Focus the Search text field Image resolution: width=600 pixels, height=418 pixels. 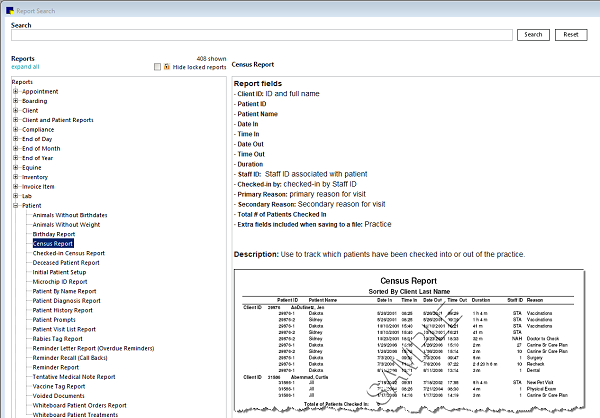(262, 35)
